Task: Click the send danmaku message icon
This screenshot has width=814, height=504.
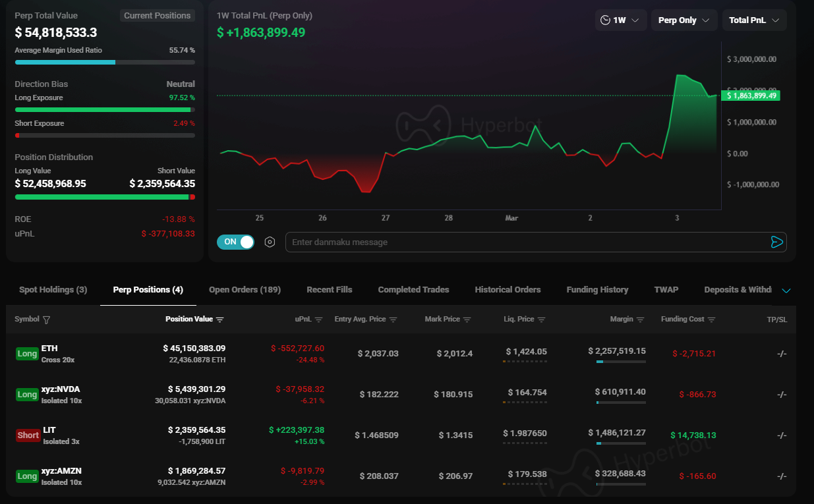Action: (776, 242)
